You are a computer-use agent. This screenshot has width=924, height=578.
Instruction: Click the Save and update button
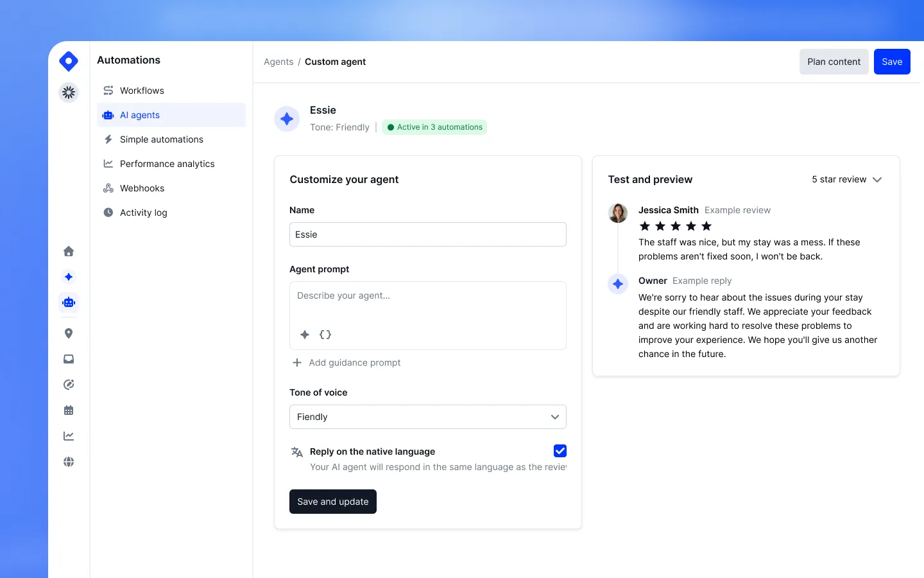click(332, 502)
